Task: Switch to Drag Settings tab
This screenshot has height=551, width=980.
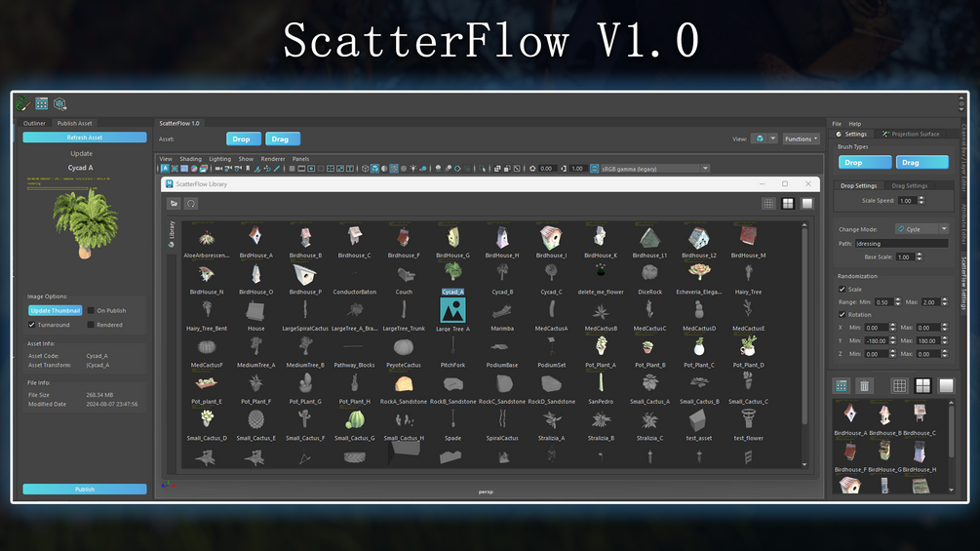Action: point(910,185)
